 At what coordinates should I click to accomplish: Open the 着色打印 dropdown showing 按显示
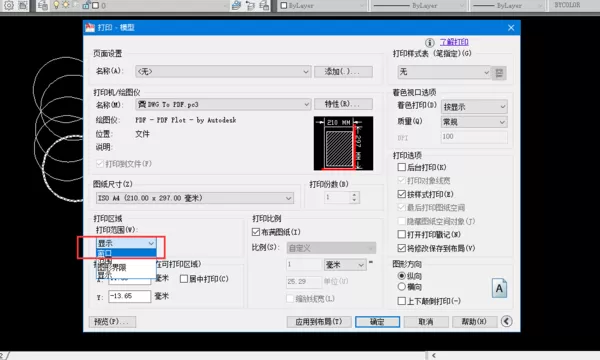(474, 107)
